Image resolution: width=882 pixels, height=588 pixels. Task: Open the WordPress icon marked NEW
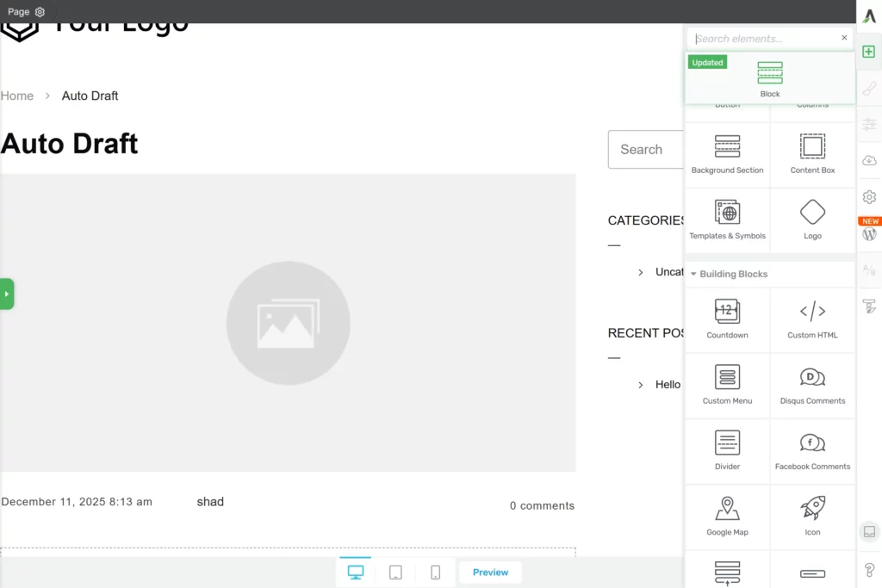click(869, 233)
